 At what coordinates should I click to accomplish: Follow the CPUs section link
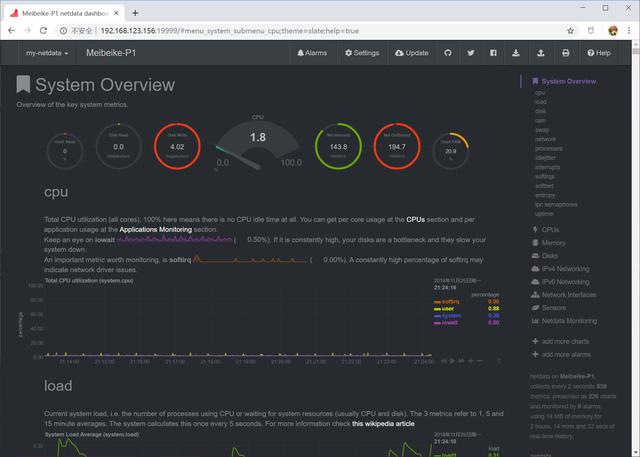[416, 220]
